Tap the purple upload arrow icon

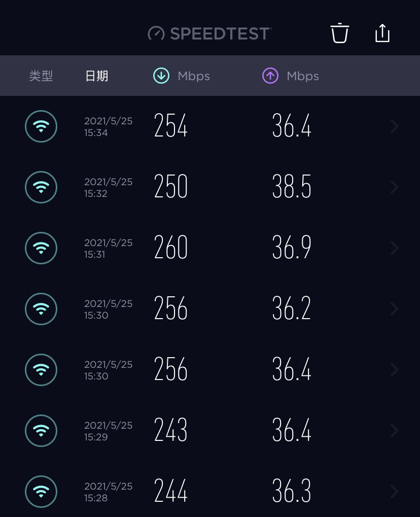coord(270,76)
